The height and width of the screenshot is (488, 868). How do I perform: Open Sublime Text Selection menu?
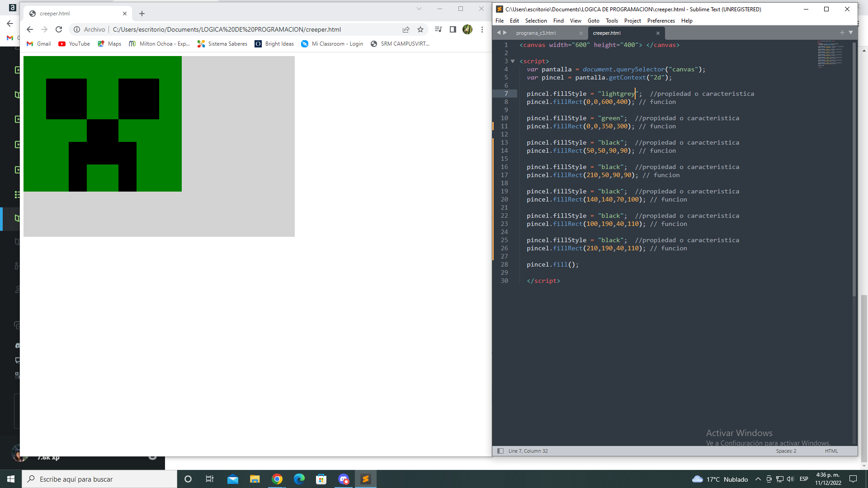coord(536,21)
